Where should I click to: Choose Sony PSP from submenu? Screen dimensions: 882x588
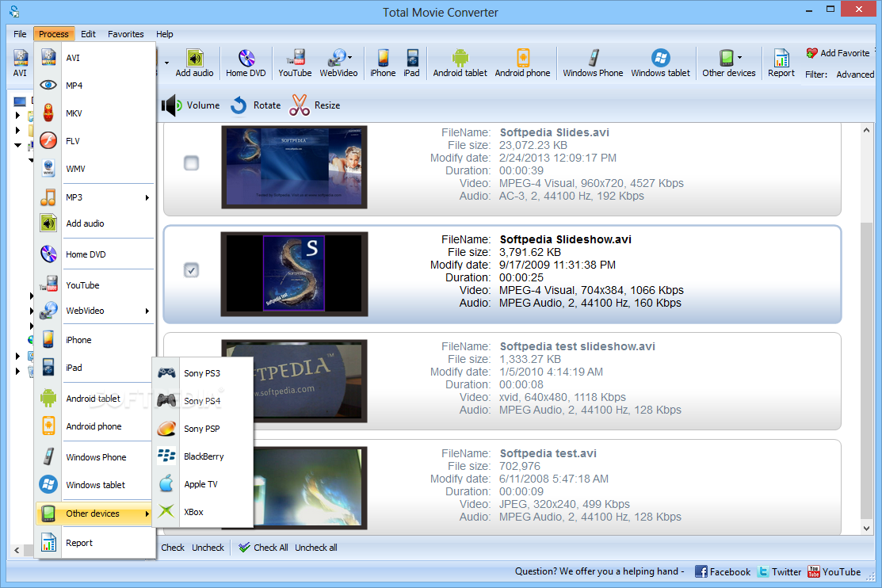click(203, 428)
